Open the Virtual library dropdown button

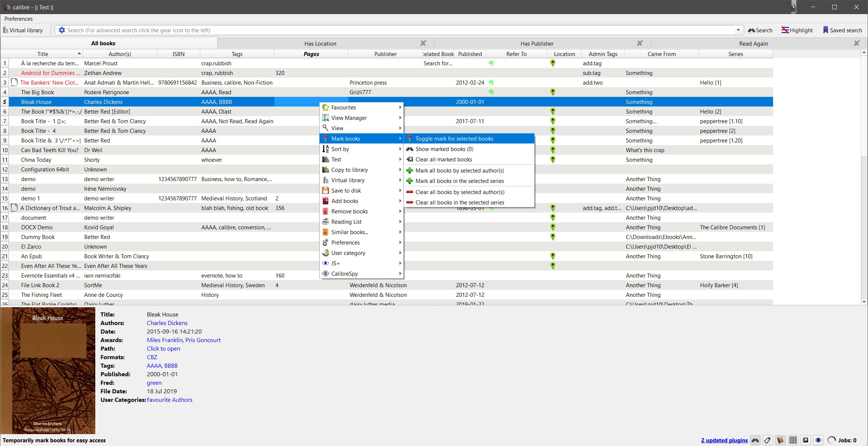(23, 30)
